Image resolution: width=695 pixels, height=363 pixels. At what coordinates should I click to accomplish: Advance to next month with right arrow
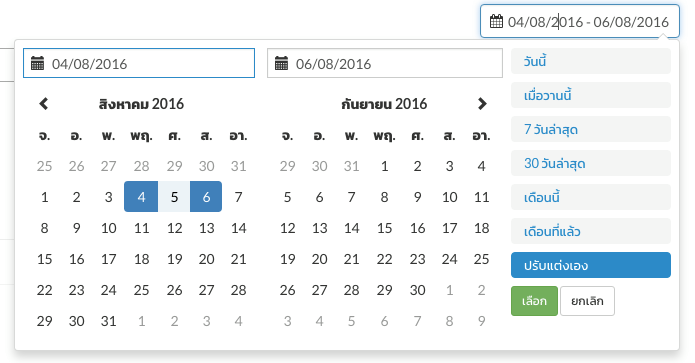click(482, 104)
